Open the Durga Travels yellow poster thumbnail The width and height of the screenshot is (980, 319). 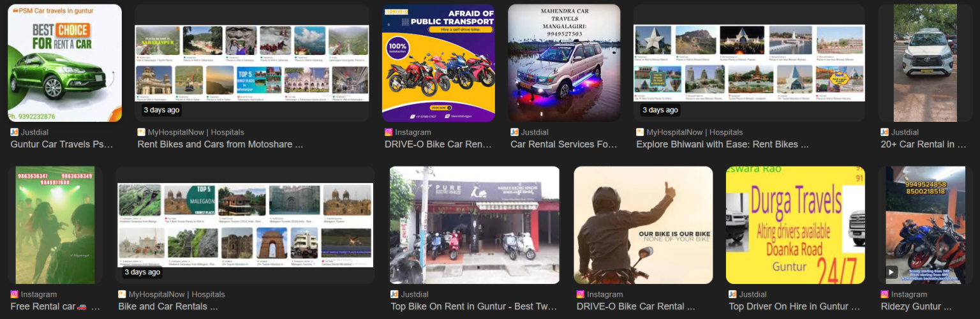[796, 225]
